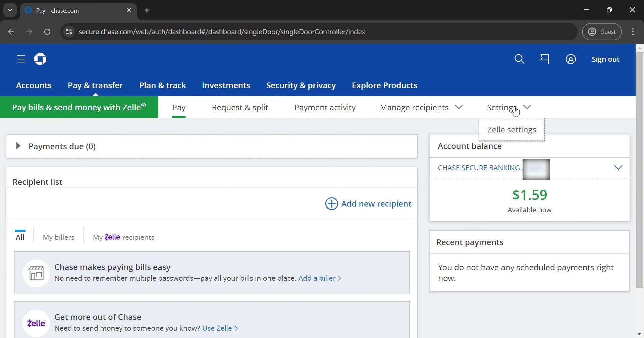644x338 pixels.
Task: Expand the Payments due section
Action: click(x=18, y=146)
